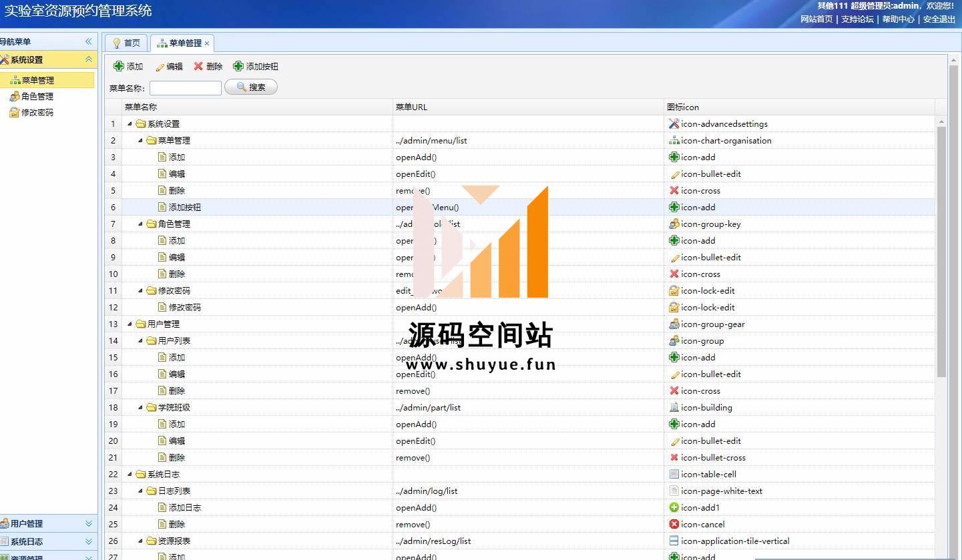This screenshot has width=962, height=560.
Task: Click the lock icon in row 11
Action: click(x=674, y=290)
